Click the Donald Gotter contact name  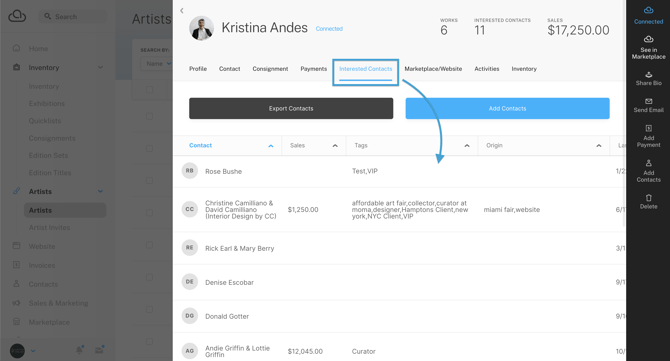coord(227,316)
